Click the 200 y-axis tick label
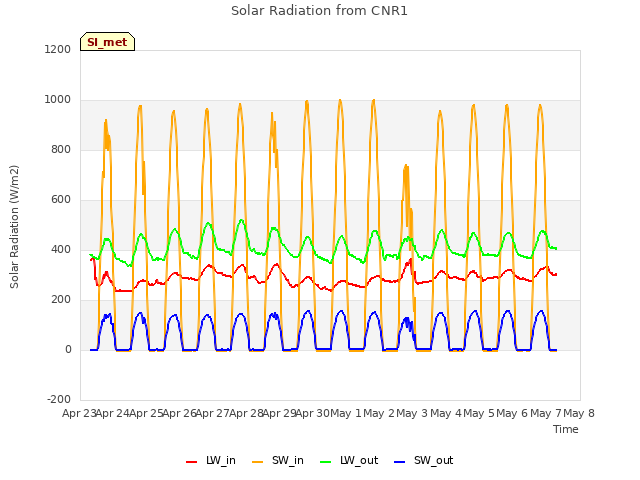The height and width of the screenshot is (480, 640). click(61, 300)
